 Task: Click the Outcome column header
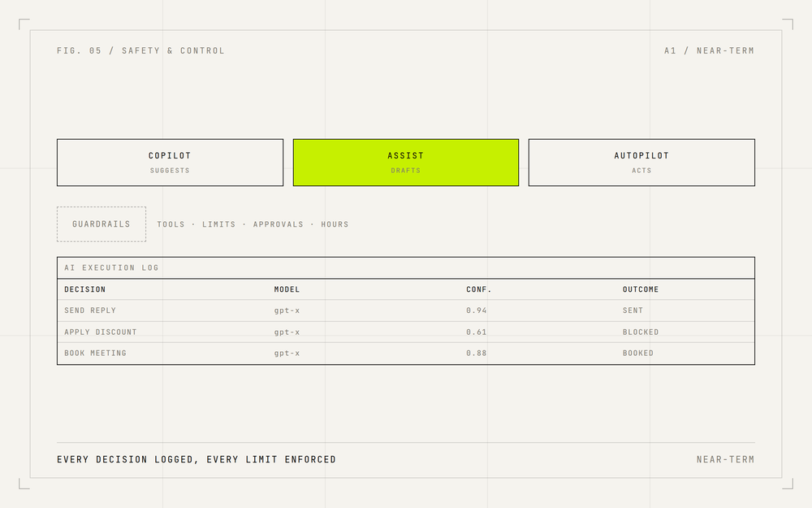coord(641,289)
